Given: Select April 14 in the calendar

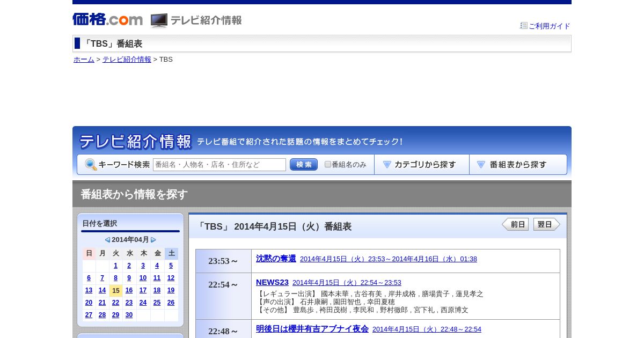Looking at the screenshot, I should pyautogui.click(x=102, y=290).
